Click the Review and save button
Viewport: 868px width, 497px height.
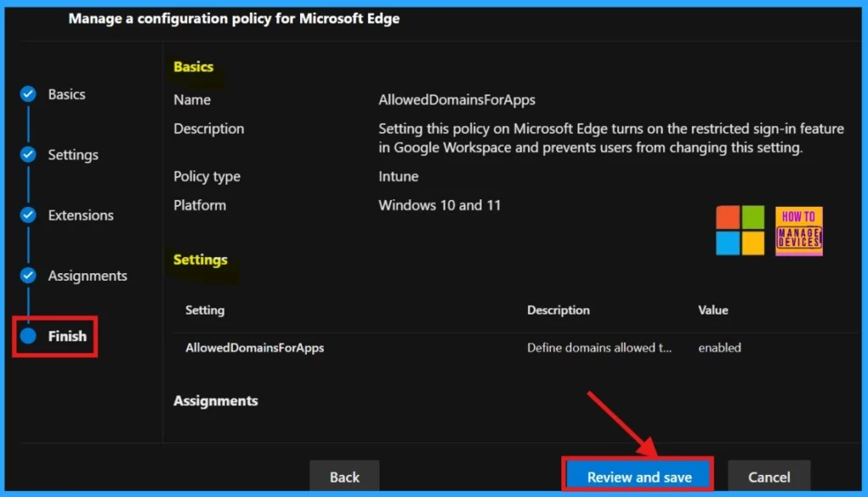point(639,476)
